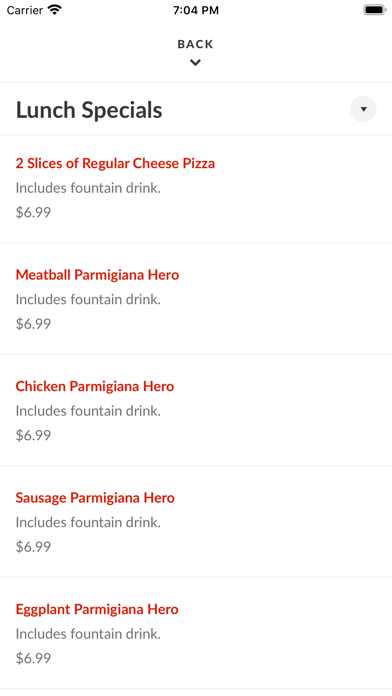Click the down chevron under BACK

[x=195, y=63]
